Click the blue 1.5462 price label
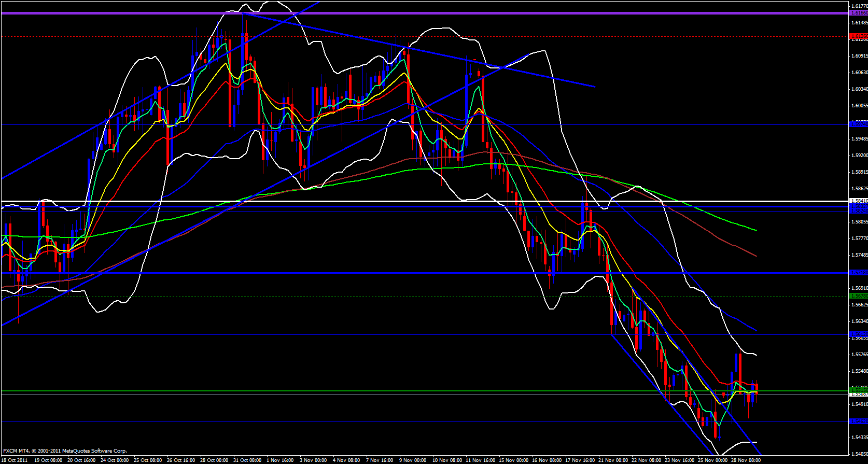The image size is (868, 464). [x=858, y=421]
